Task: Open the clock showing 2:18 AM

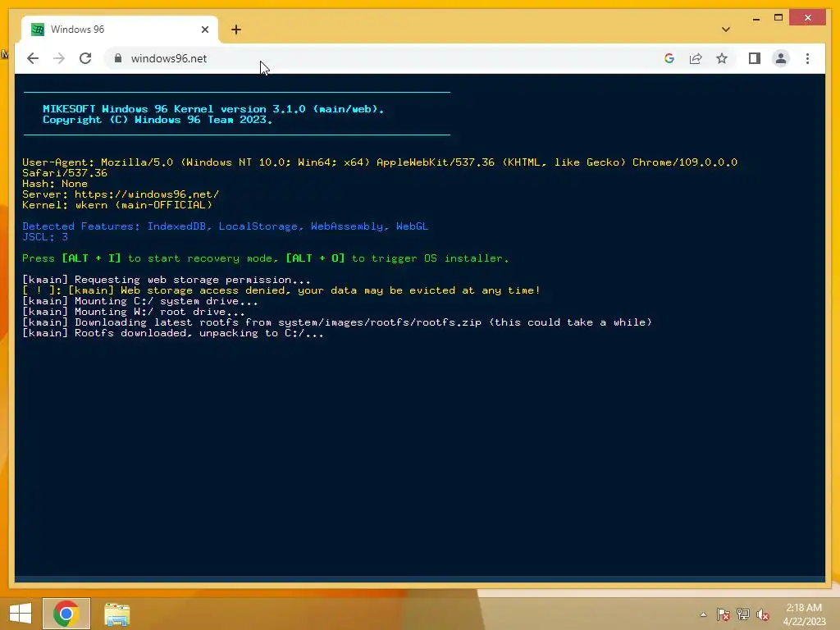Action: 804,614
